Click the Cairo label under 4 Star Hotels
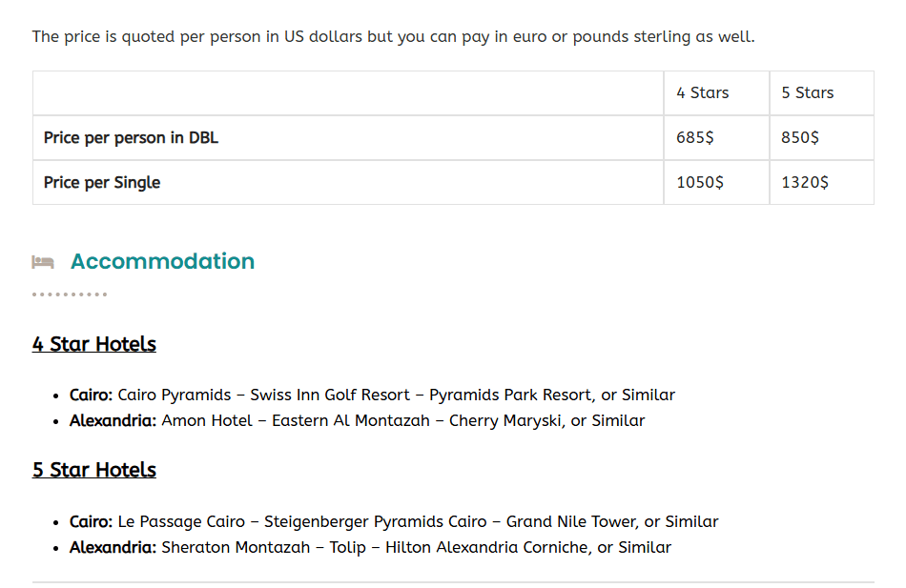Image resolution: width=906 pixels, height=588 pixels. click(92, 395)
